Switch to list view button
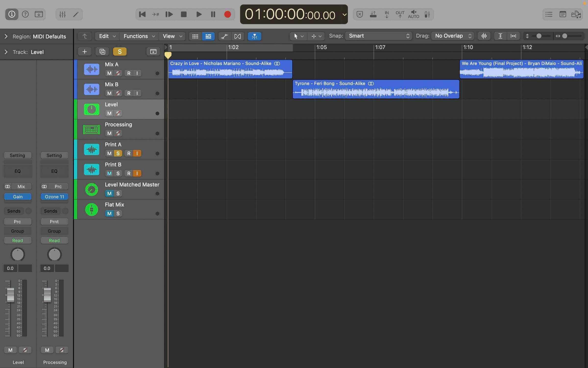The width and height of the screenshot is (588, 368). 208,36
